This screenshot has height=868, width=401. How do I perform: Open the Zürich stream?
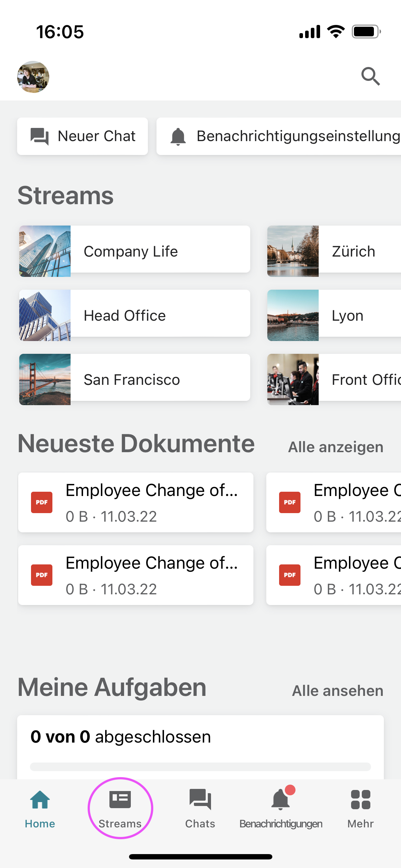coord(334,251)
